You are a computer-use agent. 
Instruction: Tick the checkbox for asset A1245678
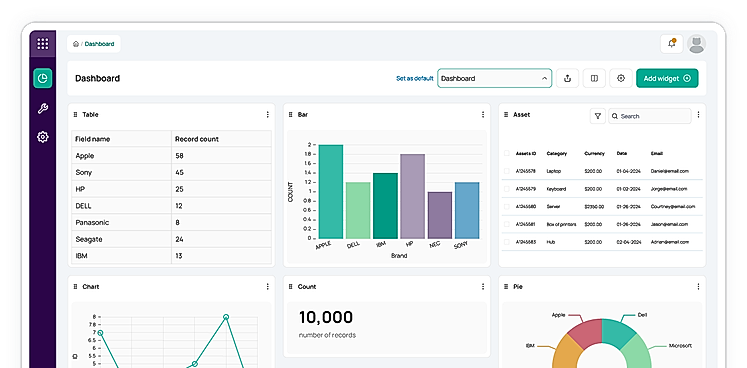point(506,171)
